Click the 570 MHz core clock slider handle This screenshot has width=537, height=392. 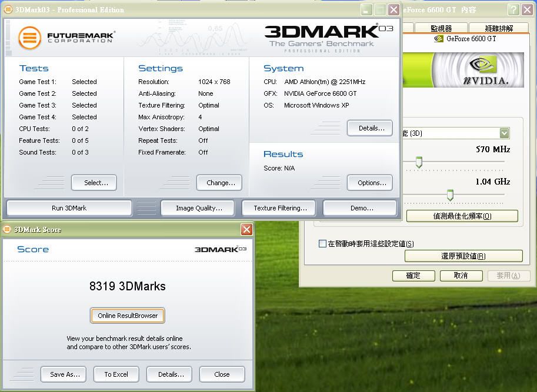tap(419, 162)
